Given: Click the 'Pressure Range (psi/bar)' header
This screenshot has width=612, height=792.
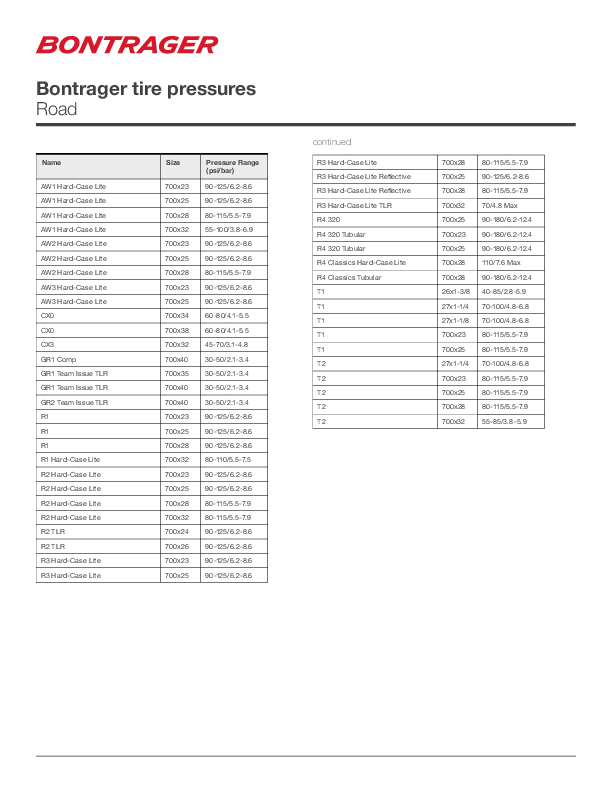Looking at the screenshot, I should [x=232, y=167].
